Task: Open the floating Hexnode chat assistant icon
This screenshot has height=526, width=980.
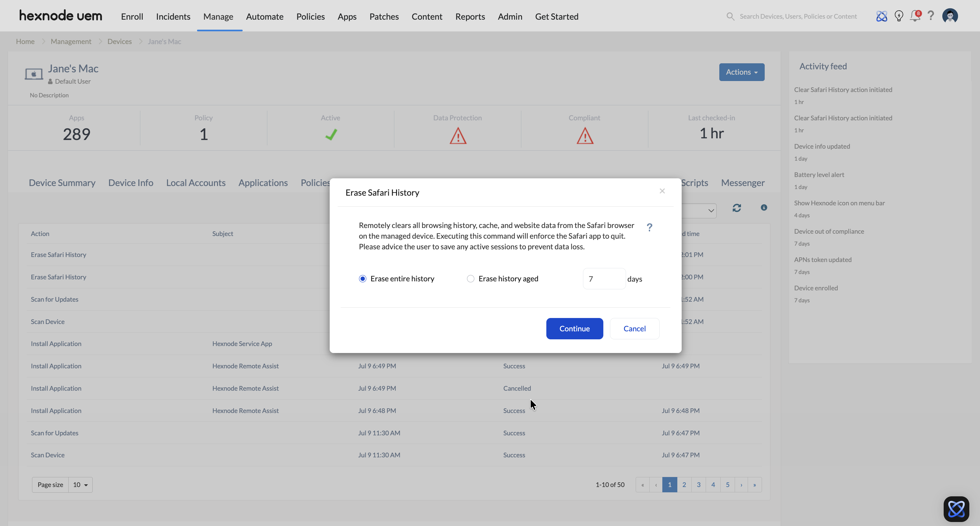Action: tap(956, 509)
